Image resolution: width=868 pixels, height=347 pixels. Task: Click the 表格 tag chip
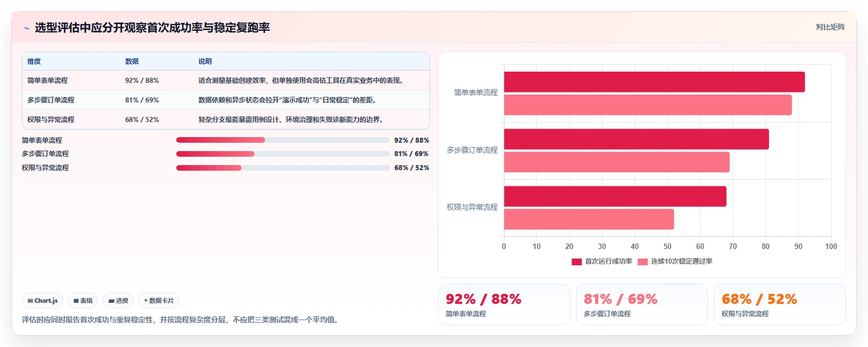[83, 301]
